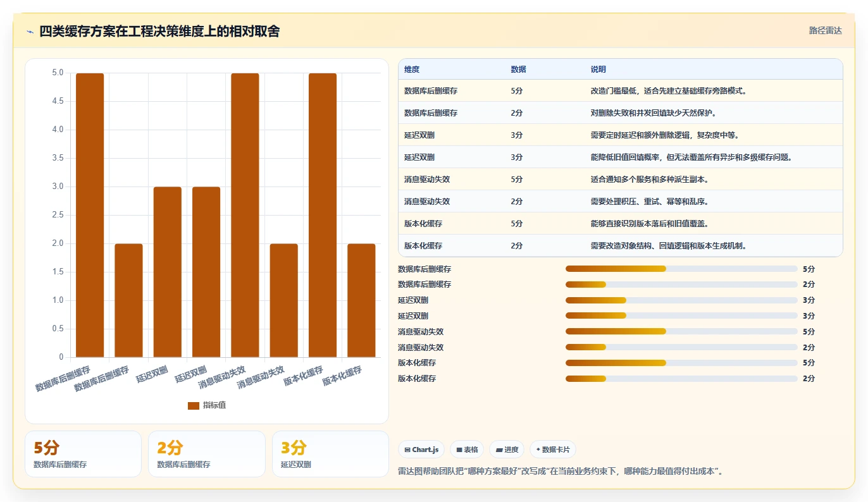The image size is (868, 502).
Task: Click the 数据库后删缓存 cell in the 改造门槛最低 row
Action: (431, 91)
